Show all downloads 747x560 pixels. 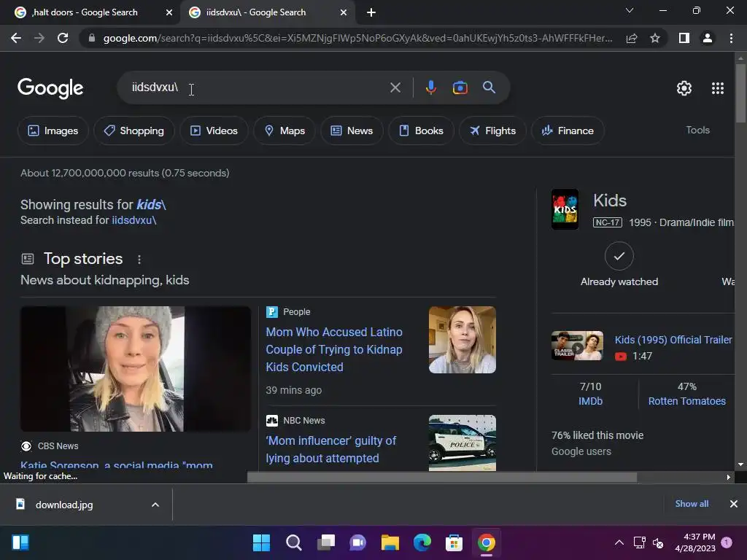tap(692, 504)
